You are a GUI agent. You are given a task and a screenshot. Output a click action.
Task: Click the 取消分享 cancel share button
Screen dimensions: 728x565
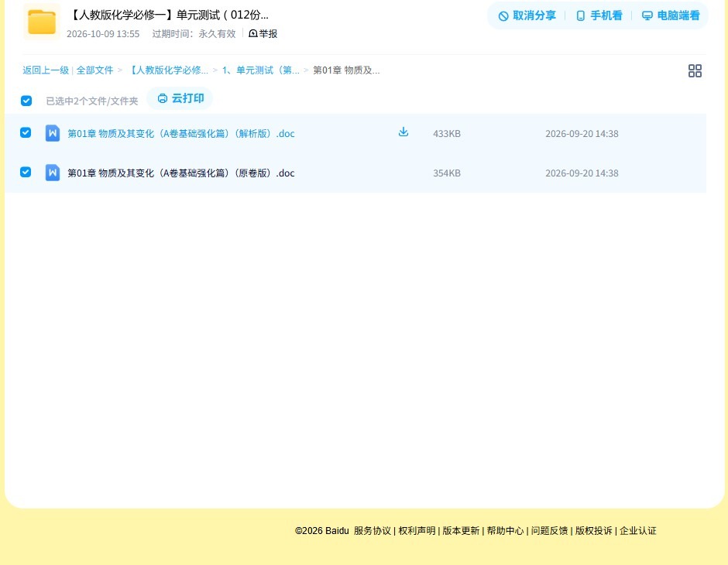click(527, 15)
